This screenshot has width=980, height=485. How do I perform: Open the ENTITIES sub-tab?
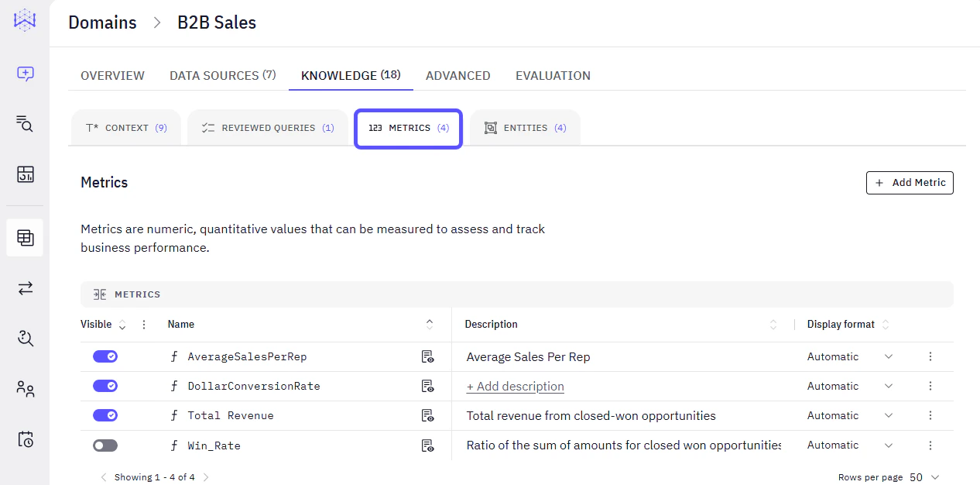coord(525,127)
